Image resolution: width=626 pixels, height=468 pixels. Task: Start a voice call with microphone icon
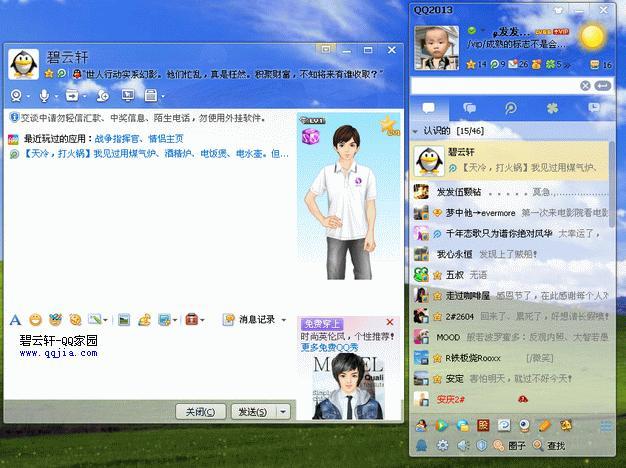[45, 96]
